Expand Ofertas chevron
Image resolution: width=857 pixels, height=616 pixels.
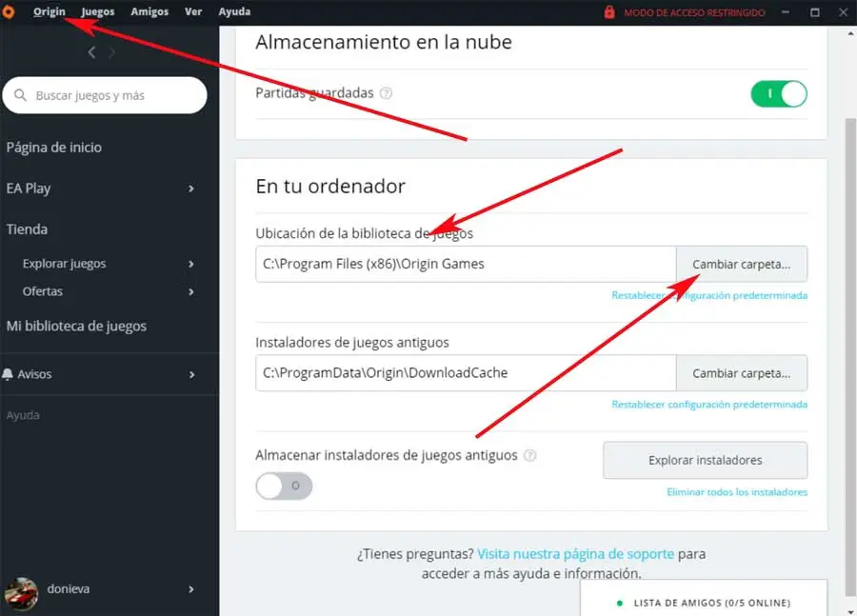pyautogui.click(x=191, y=292)
